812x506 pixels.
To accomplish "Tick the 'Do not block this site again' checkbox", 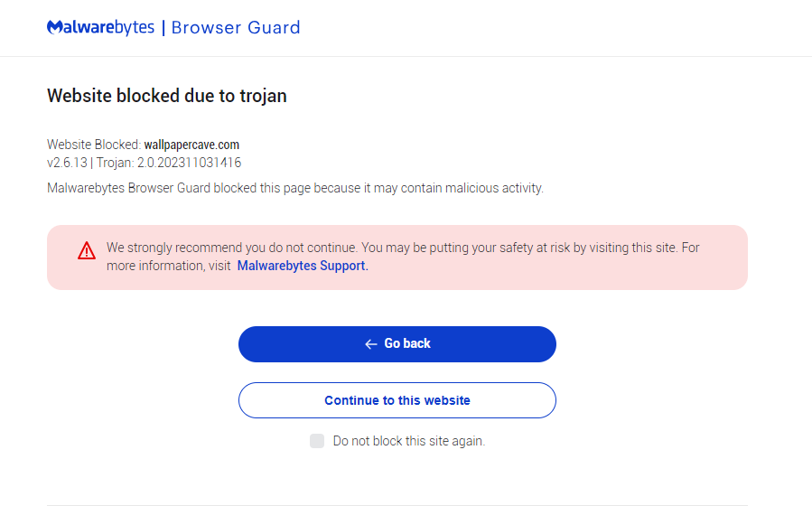I will [x=317, y=441].
